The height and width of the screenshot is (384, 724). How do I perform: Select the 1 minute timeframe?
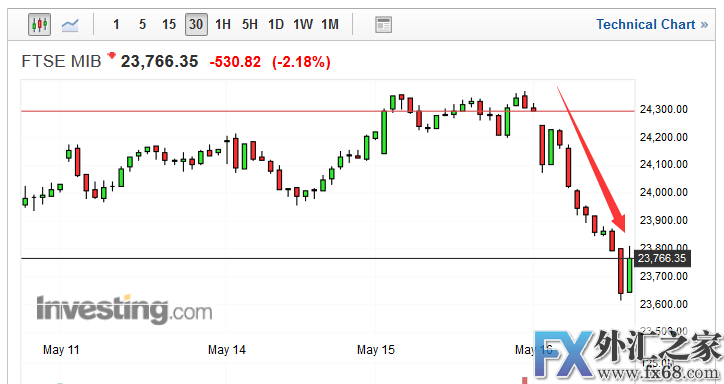point(116,24)
